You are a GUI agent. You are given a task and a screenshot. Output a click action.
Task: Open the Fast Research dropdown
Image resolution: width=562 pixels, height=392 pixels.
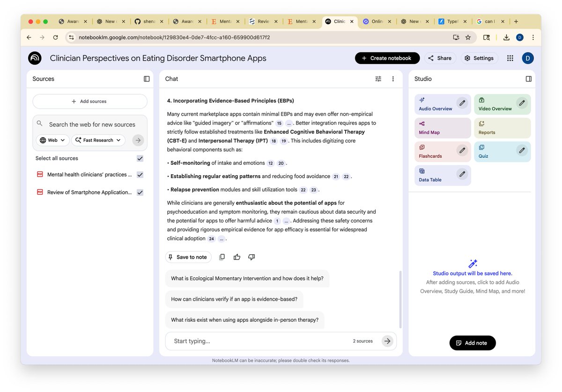point(98,140)
